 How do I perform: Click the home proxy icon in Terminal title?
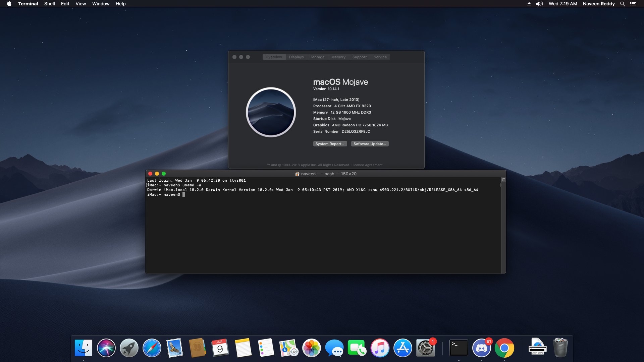click(297, 174)
